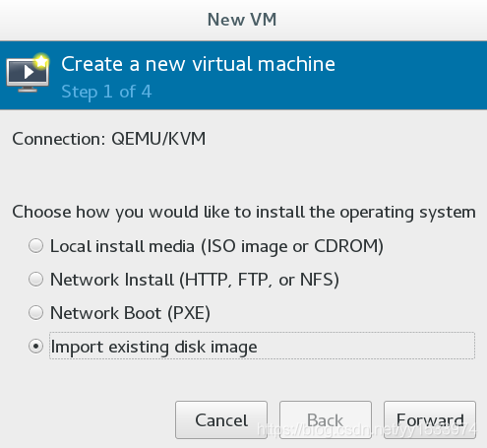Click the disabled Back button
The height and width of the screenshot is (448, 487).
coord(326,419)
